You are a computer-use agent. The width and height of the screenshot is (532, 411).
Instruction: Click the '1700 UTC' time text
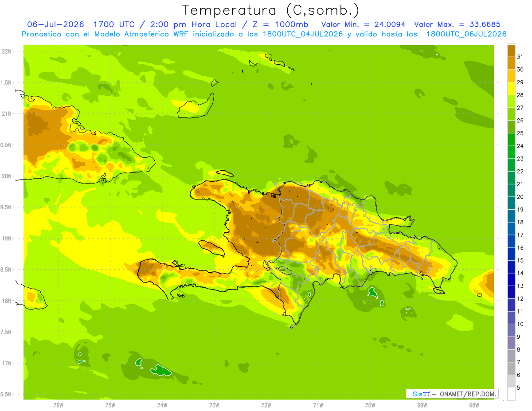tap(115, 24)
